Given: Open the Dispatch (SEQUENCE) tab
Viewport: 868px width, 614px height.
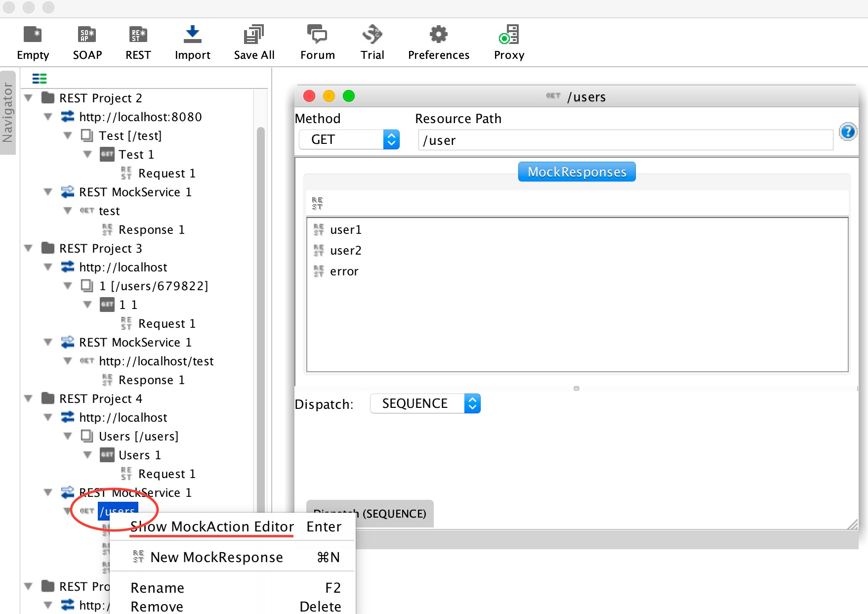Looking at the screenshot, I should click(x=370, y=514).
